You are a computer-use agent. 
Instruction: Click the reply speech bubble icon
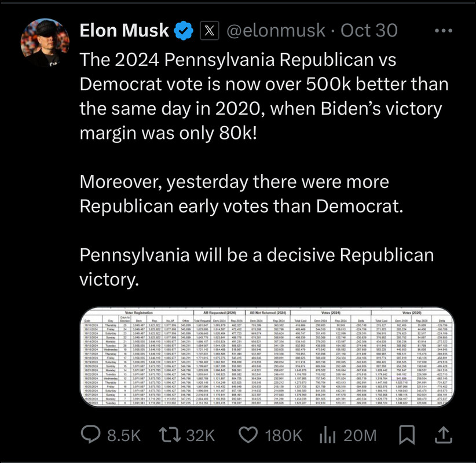[x=90, y=434]
